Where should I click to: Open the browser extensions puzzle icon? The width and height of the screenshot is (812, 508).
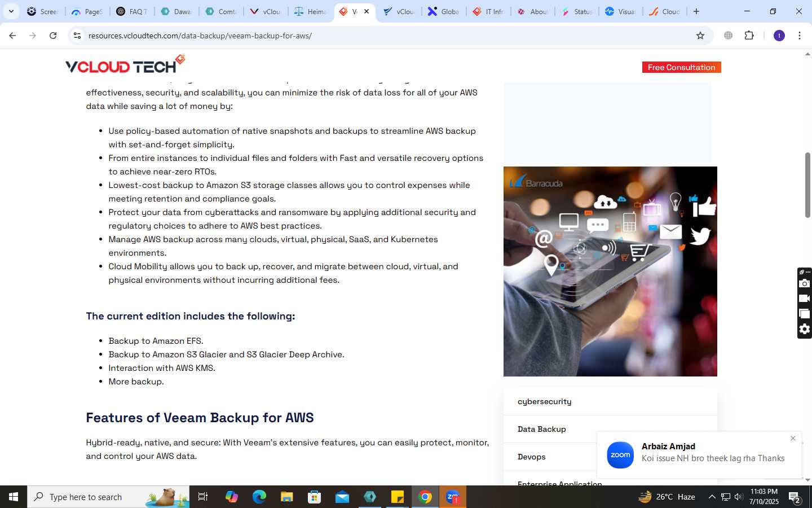749,36
